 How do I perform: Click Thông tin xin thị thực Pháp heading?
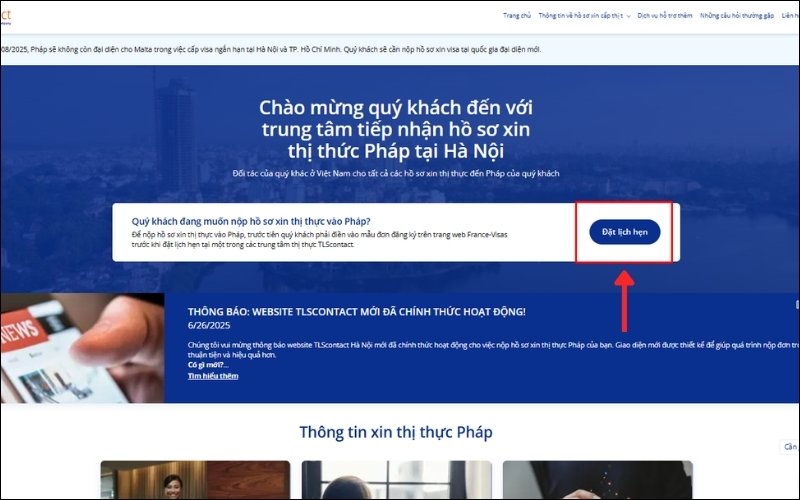point(395,432)
